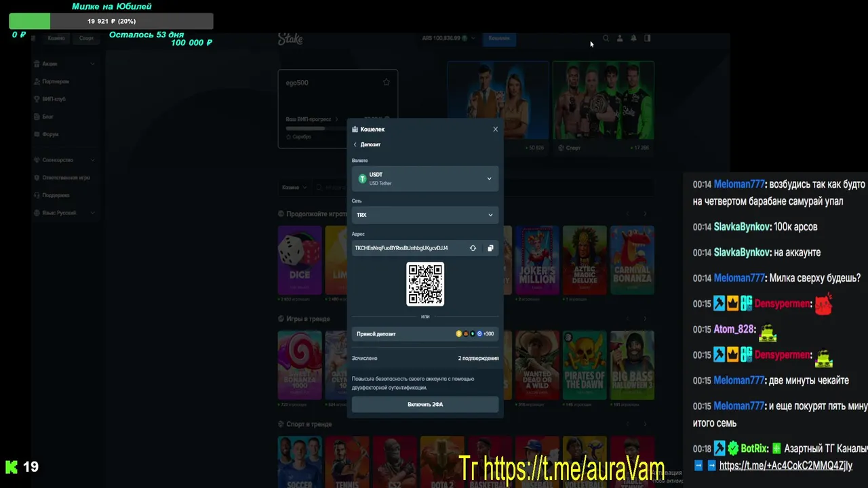This screenshot has width=868, height=488.
Task: Open Ответственная игра in the sidebar
Action: 66,178
